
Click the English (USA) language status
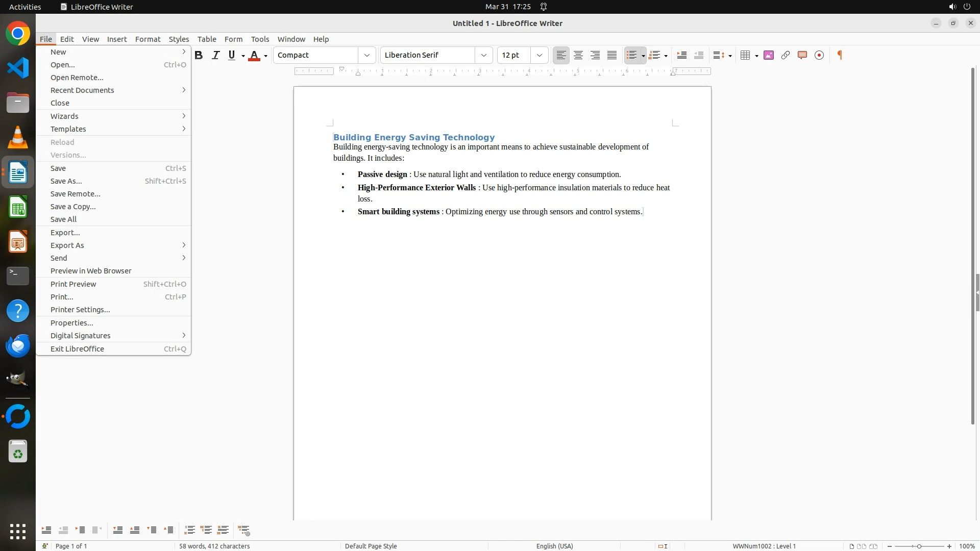(554, 546)
